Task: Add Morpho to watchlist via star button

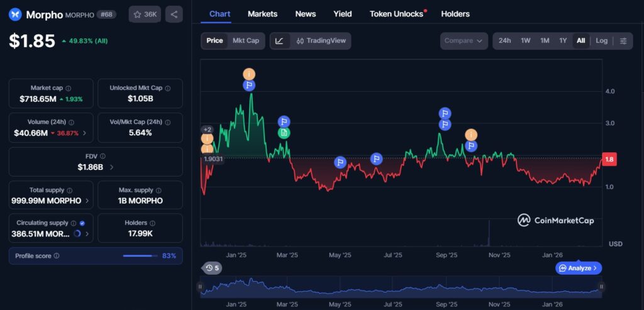Action: tap(145, 14)
